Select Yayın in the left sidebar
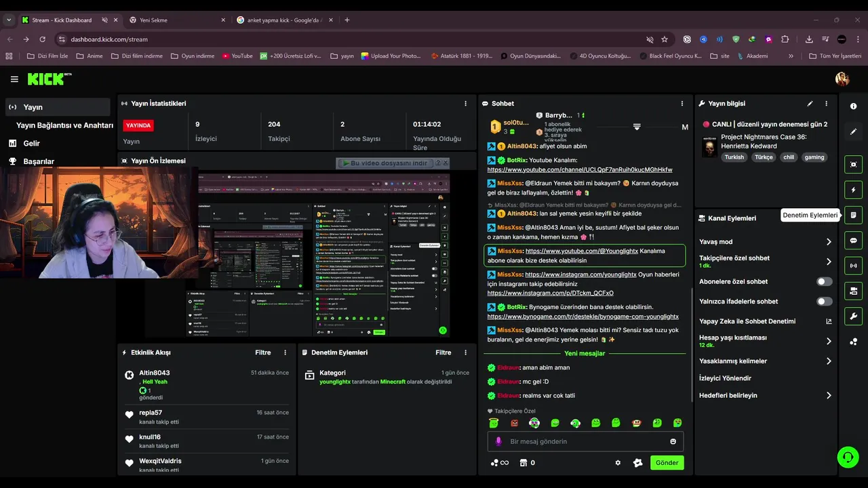The width and height of the screenshot is (868, 488). tap(58, 107)
